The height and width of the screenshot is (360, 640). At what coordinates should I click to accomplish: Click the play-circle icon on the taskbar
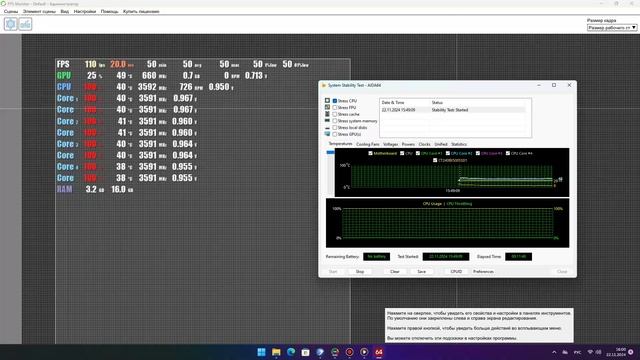364,352
